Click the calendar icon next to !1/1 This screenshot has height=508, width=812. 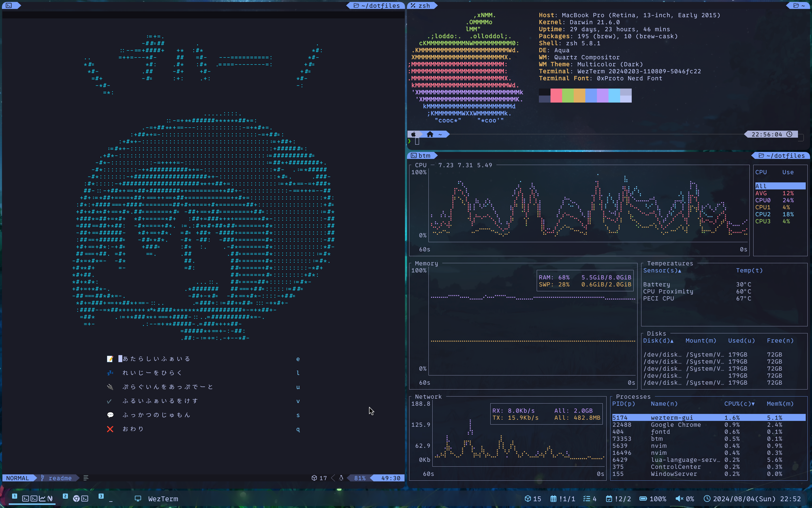[x=554, y=499]
